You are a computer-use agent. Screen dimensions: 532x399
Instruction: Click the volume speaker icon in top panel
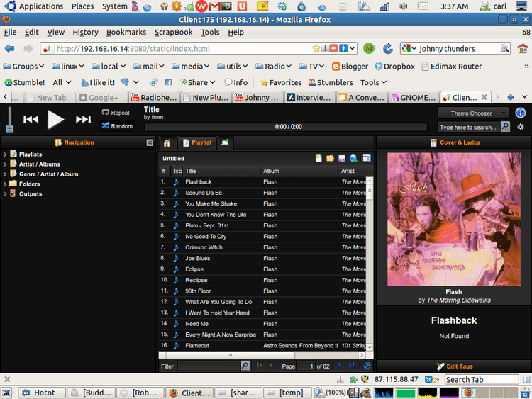[x=403, y=6]
